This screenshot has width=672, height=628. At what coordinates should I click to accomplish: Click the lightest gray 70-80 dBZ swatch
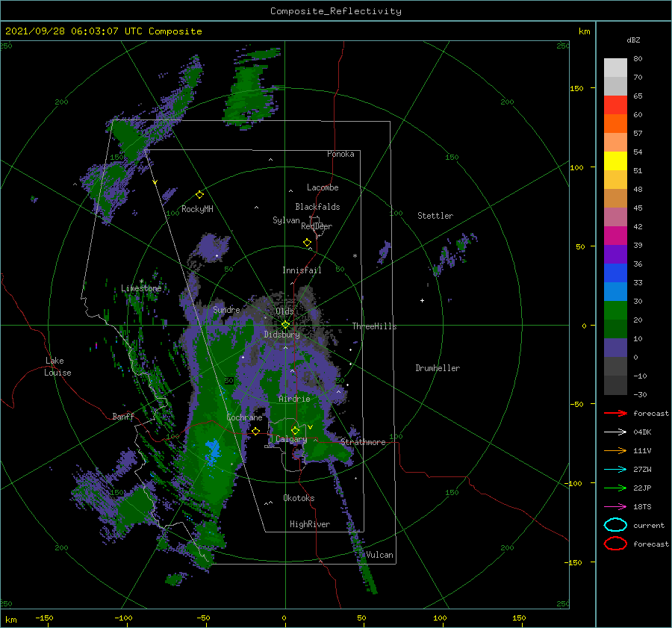click(615, 68)
